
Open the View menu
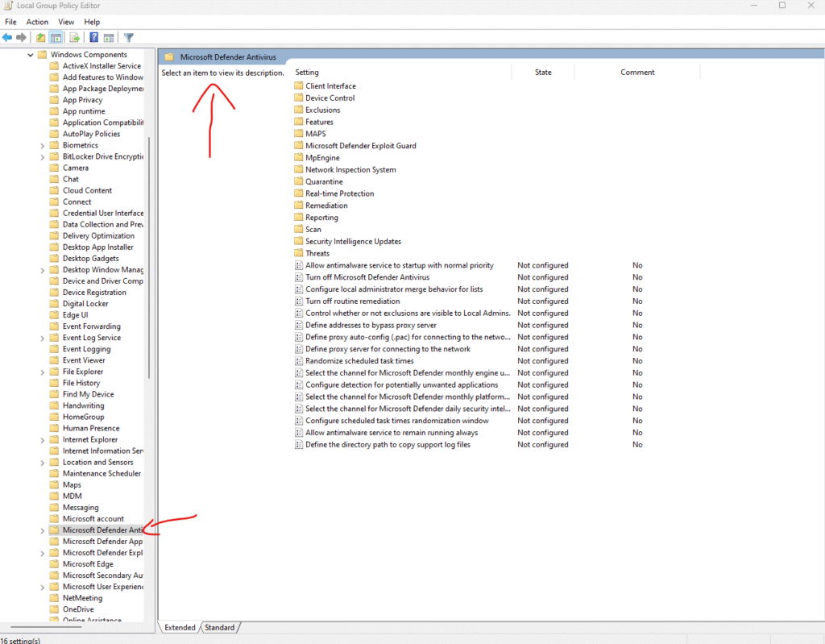click(66, 22)
